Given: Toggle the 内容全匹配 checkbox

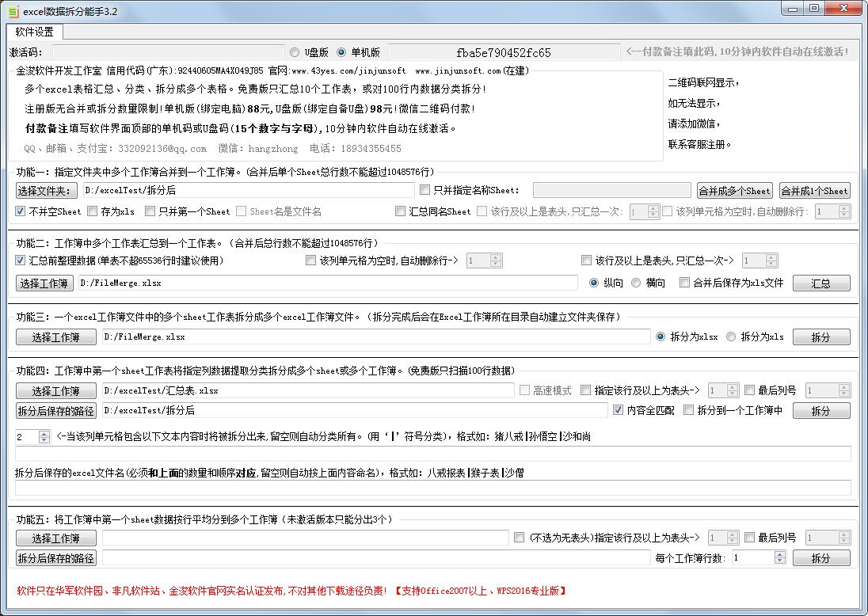Looking at the screenshot, I should tap(619, 410).
